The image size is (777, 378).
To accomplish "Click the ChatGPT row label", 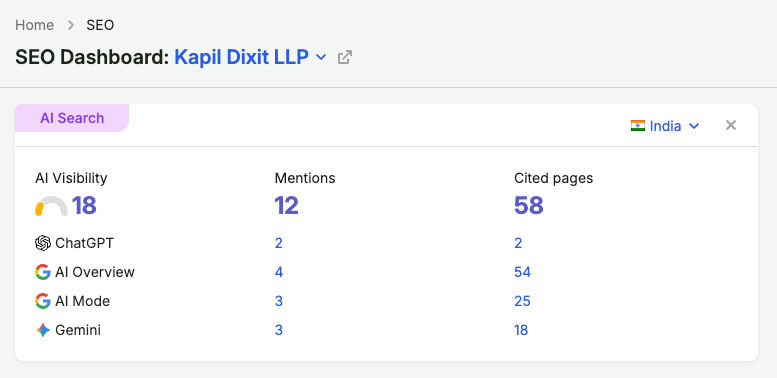I will (85, 243).
